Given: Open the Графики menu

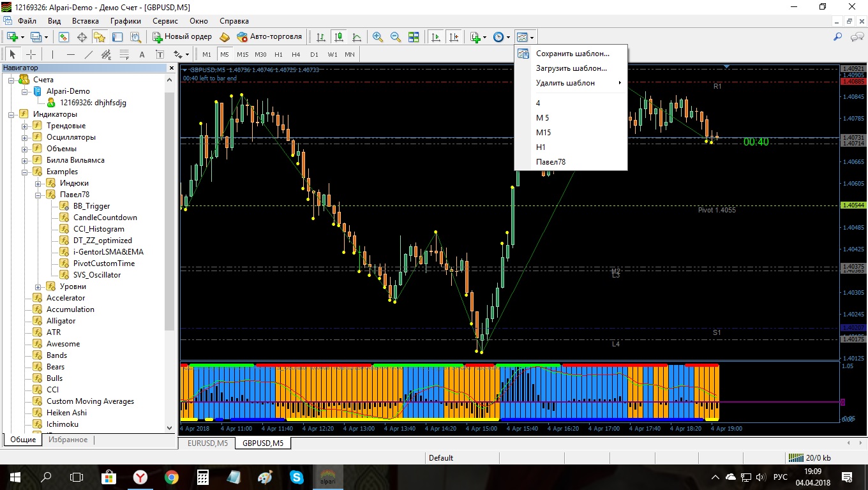Looking at the screenshot, I should coord(126,21).
